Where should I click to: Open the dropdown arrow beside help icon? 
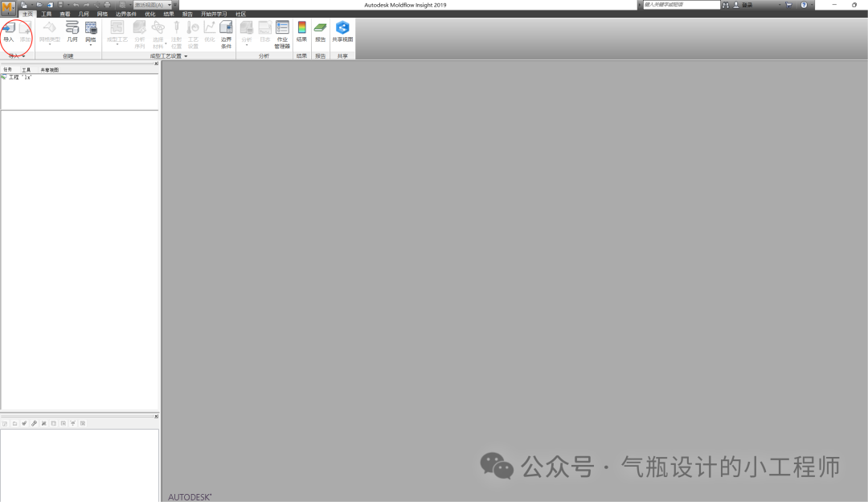click(812, 5)
